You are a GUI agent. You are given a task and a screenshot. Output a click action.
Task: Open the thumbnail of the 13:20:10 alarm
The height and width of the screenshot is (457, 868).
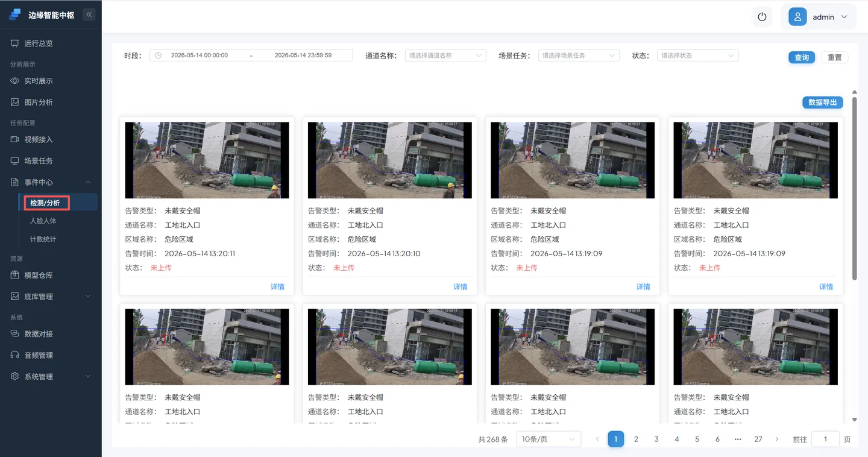point(390,160)
